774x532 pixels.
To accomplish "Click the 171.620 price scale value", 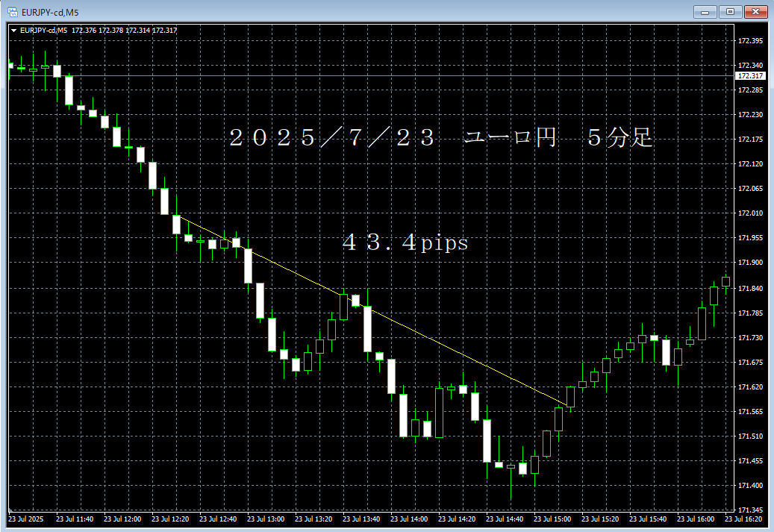I will tap(750, 387).
